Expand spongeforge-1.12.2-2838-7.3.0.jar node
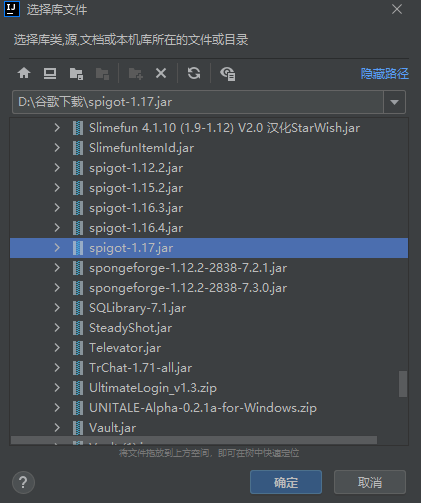Image resolution: width=421 pixels, height=503 pixels. [x=57, y=288]
